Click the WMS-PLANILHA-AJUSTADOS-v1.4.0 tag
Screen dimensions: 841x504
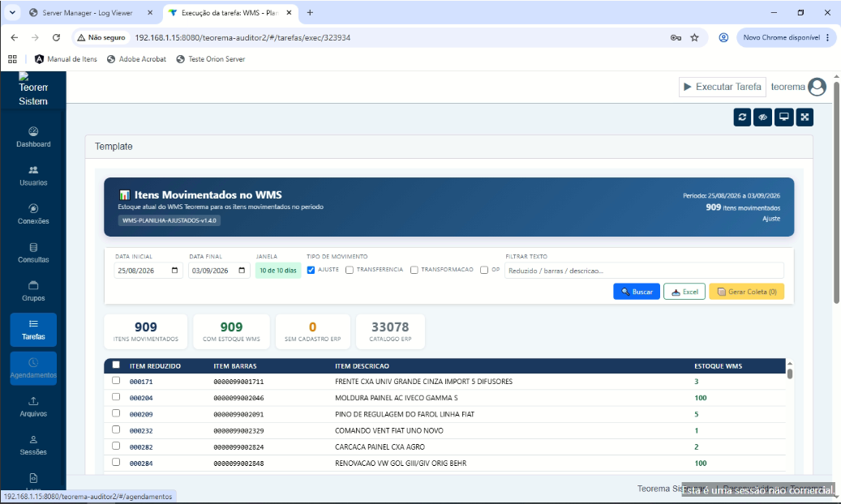(x=169, y=220)
